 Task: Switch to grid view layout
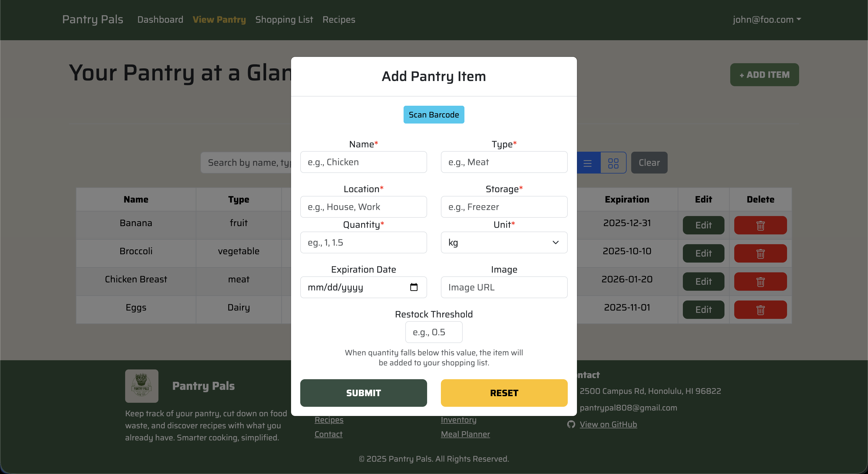point(613,163)
